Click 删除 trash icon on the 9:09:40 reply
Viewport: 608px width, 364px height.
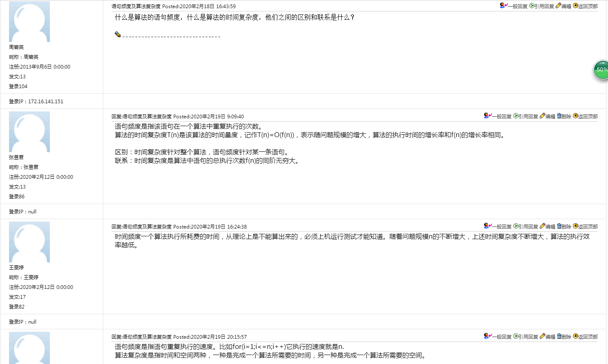coord(559,115)
